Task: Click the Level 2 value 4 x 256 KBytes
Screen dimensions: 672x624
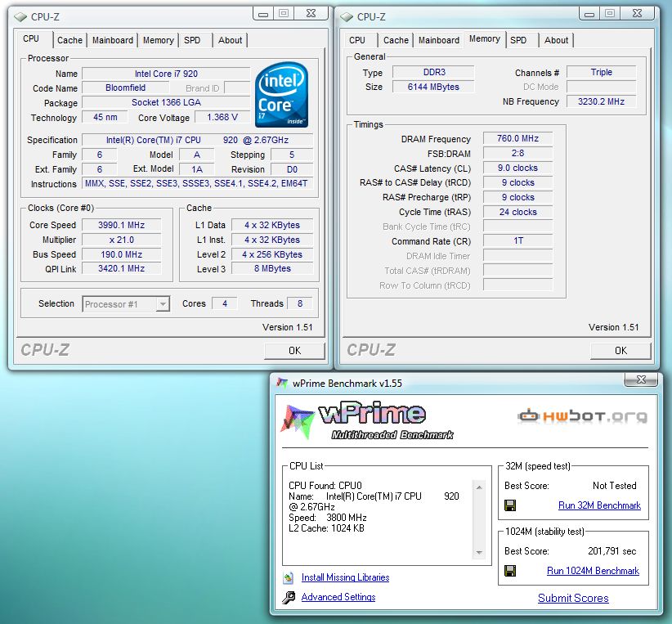Action: click(x=272, y=254)
